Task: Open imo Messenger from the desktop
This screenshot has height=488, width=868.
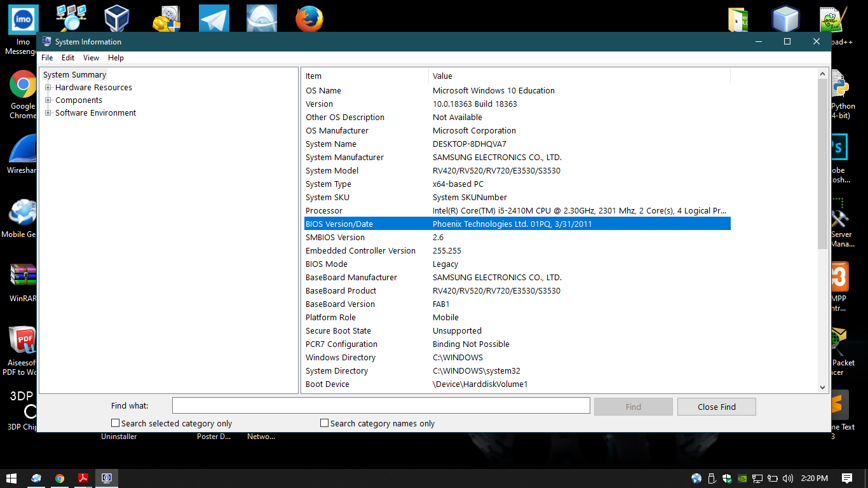Action: tap(22, 18)
